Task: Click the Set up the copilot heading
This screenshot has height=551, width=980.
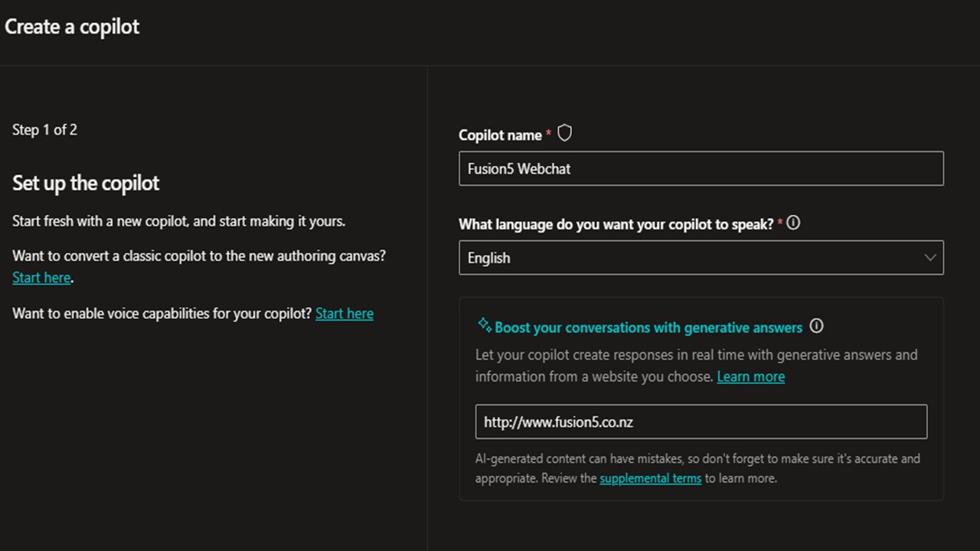Action: (86, 184)
